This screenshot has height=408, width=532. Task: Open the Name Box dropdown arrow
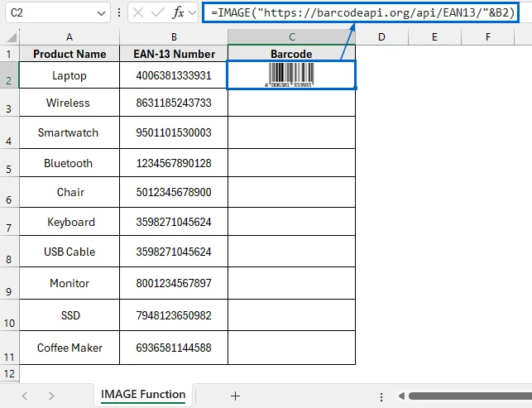tap(101, 13)
